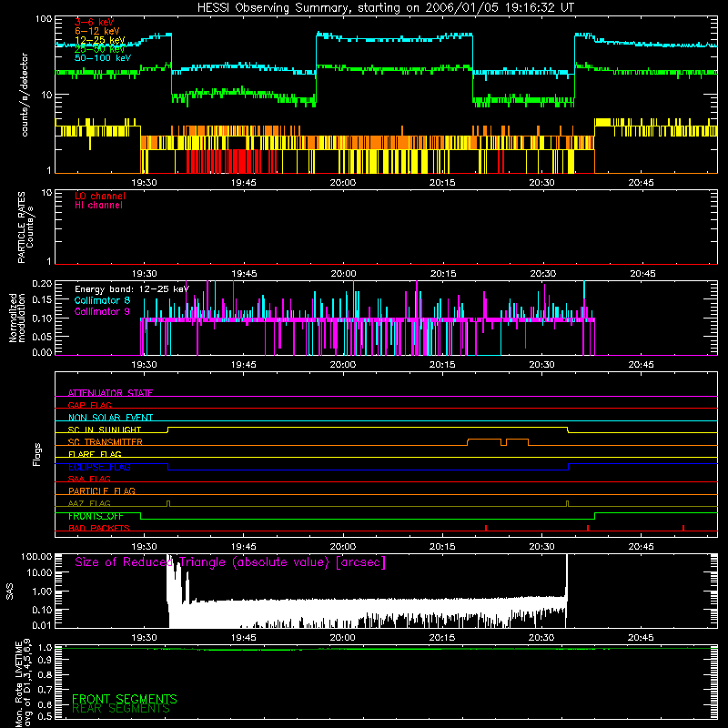Select the SAS axis label

click(x=10, y=591)
